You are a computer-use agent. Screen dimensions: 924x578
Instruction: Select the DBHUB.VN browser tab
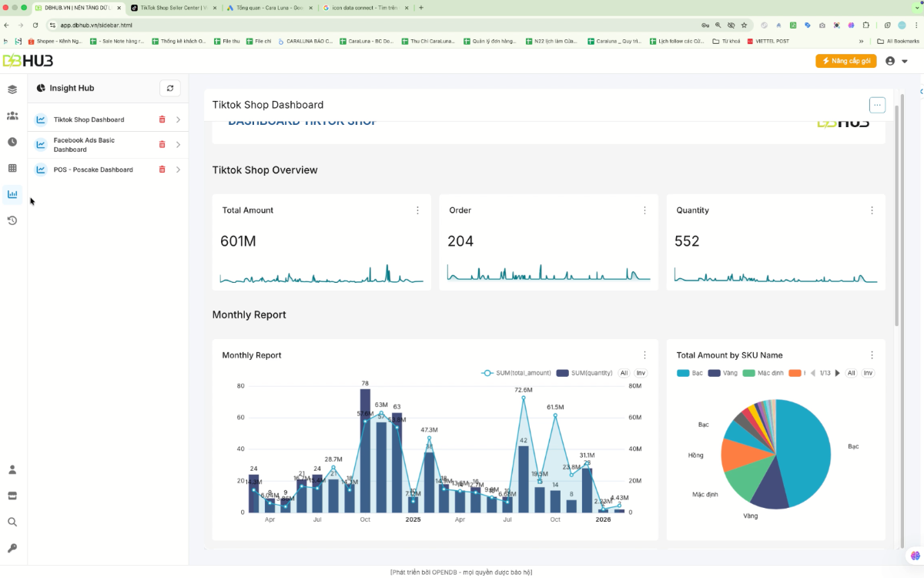(x=77, y=7)
